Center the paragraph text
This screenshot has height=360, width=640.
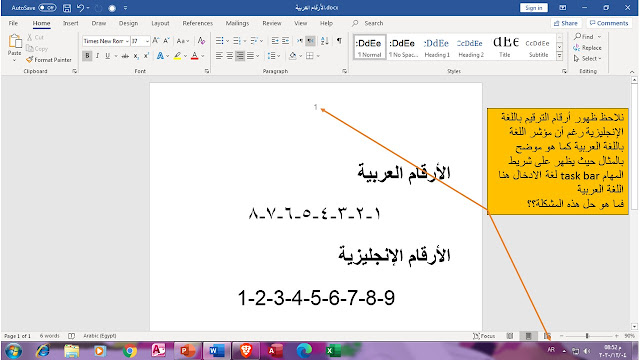[x=229, y=56]
